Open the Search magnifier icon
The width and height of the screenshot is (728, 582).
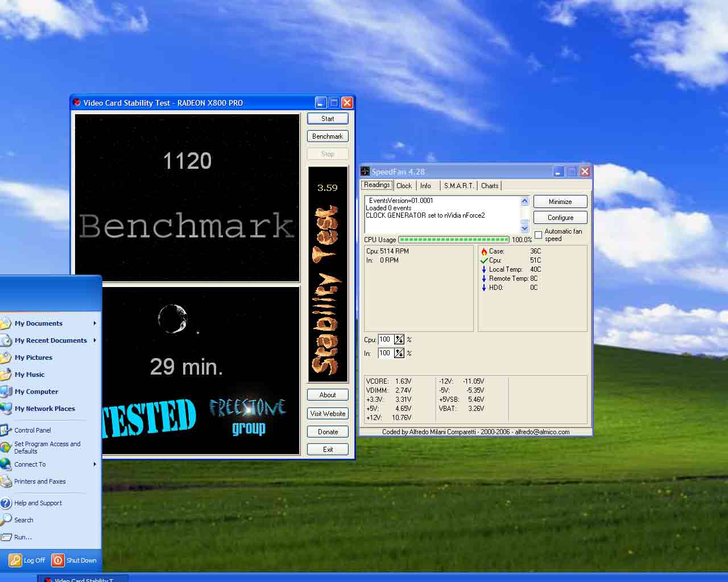[x=6, y=519]
